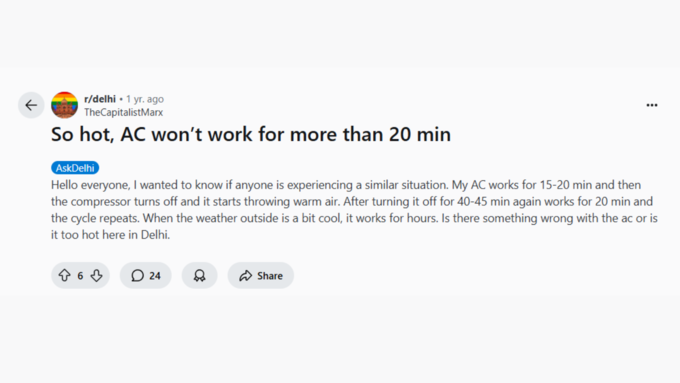The image size is (680, 383).
Task: Upvote the post with the up arrow
Action: pyautogui.click(x=65, y=275)
